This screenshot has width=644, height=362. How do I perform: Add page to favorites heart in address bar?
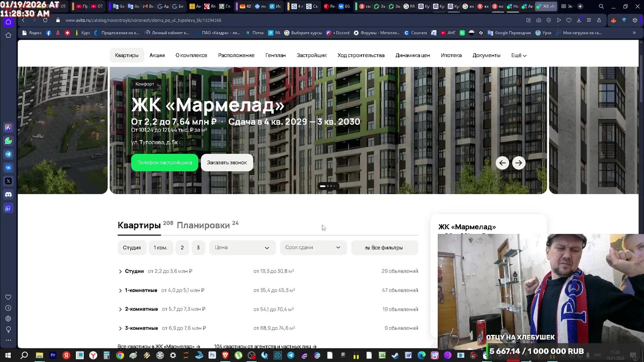(569, 20)
